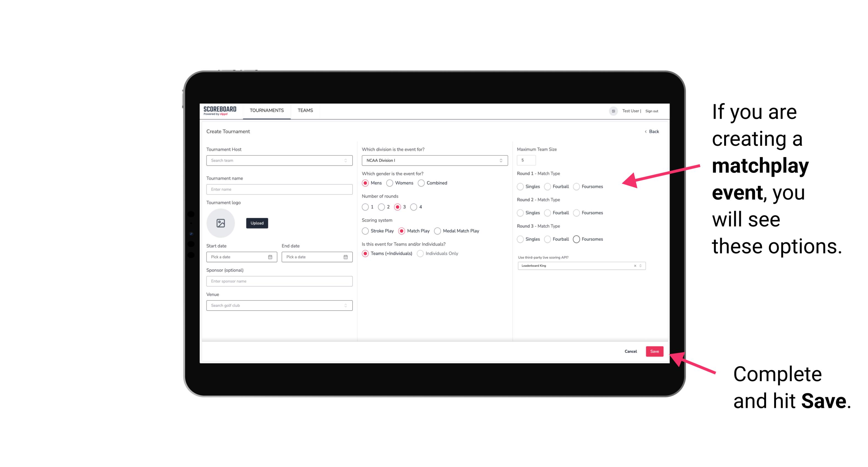Switch to the TEAMS tab
The height and width of the screenshot is (467, 868).
(305, 110)
